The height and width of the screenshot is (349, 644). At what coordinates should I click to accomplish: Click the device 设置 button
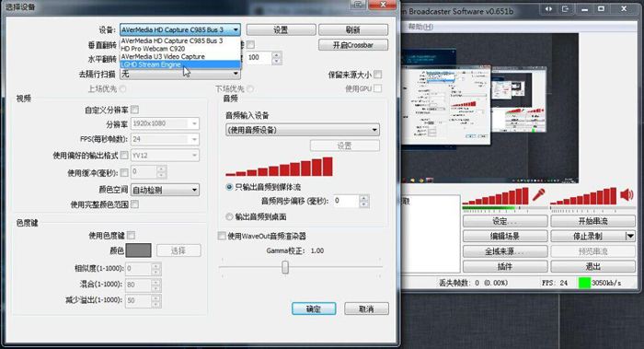281,29
